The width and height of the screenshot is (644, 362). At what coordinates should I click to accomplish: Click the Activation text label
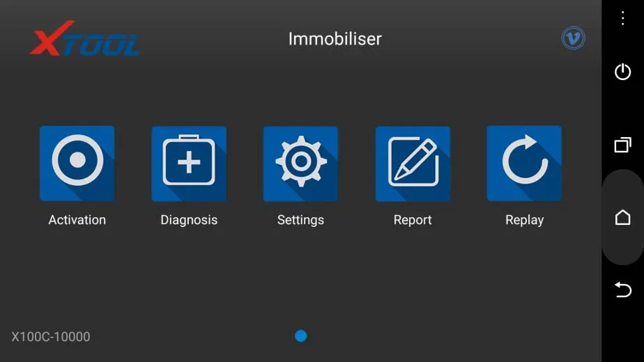click(77, 220)
